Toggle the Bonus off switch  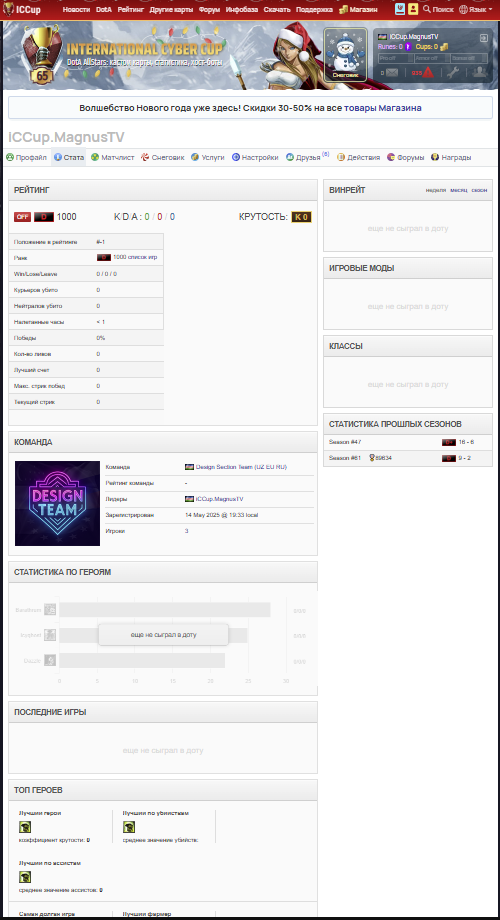[468, 58]
